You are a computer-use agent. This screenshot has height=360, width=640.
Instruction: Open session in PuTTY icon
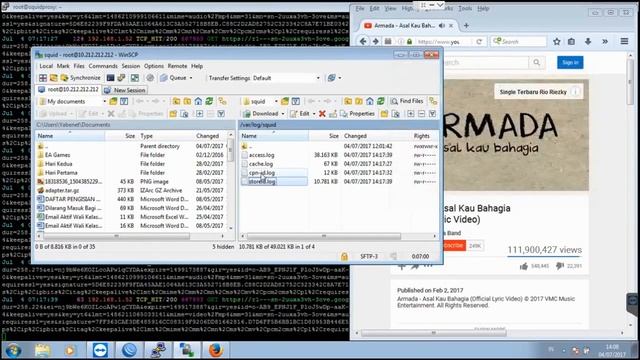point(121,78)
